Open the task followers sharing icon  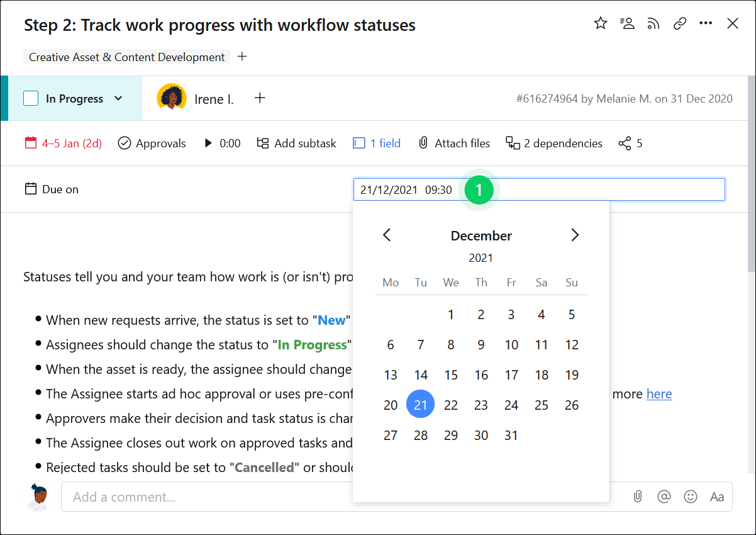(626, 23)
